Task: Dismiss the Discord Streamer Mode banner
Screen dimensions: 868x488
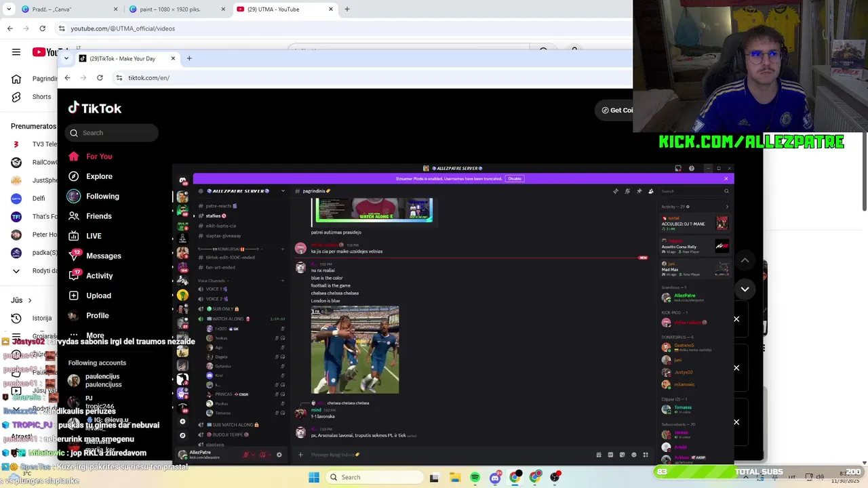Action: point(726,179)
